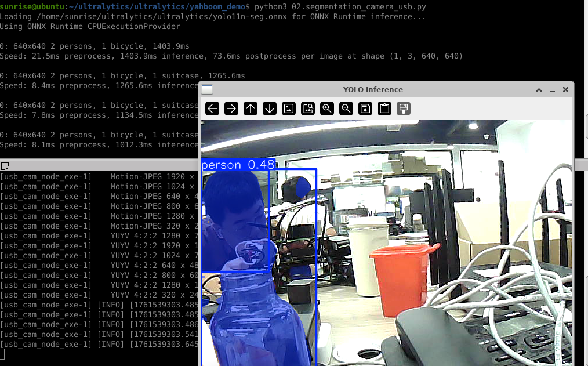This screenshot has height=366, width=588.
Task: Pan the image down with the down-arrow tool
Action: (270, 108)
